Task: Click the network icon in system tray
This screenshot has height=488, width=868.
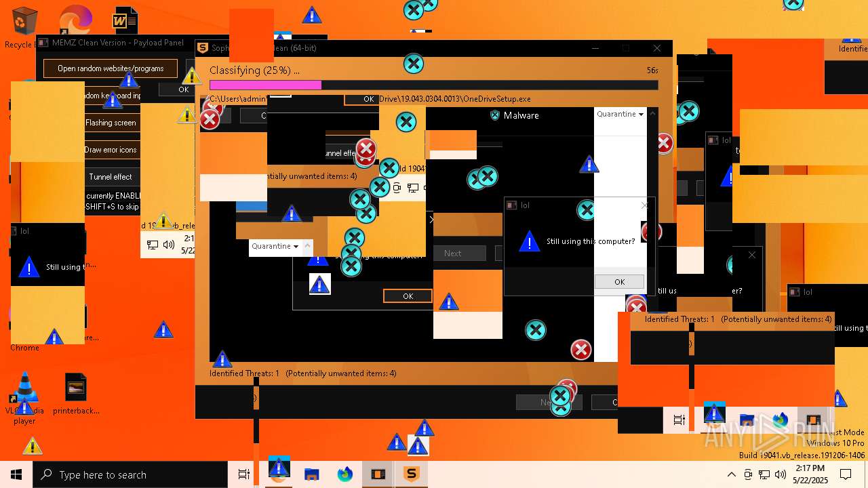Action: coord(764,474)
